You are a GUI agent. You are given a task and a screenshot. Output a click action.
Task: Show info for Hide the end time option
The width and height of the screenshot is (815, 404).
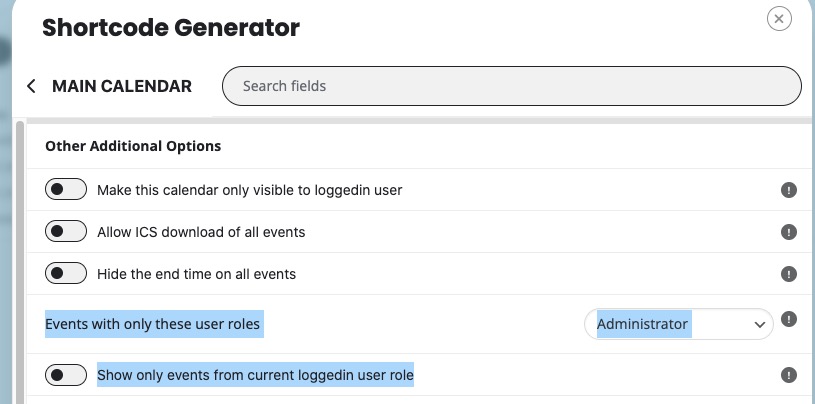click(788, 274)
